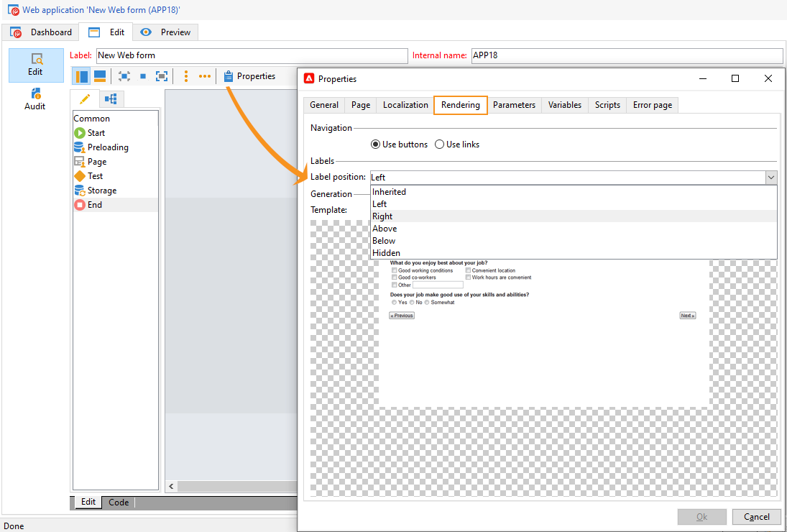Click the Internal name input field
This screenshot has height=532, width=787.
tap(626, 55)
